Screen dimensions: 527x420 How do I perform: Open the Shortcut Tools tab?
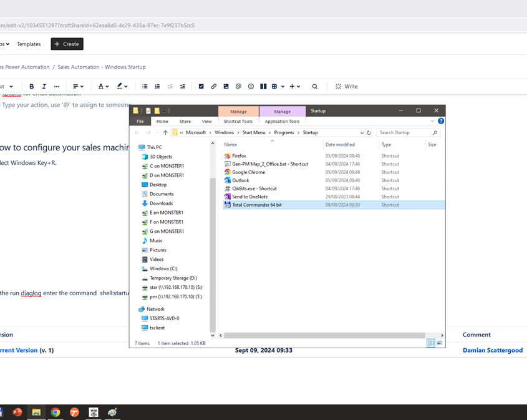click(x=238, y=122)
